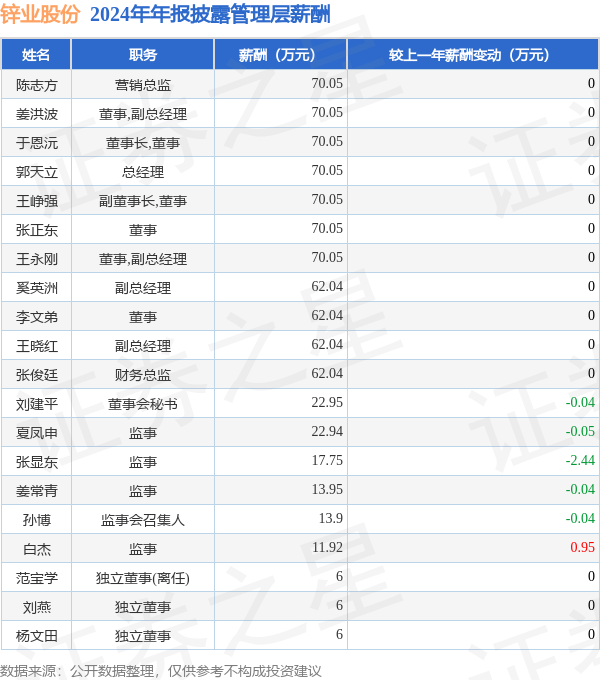Click 刘建平's -0.04 salary change value
Image resolution: width=600 pixels, height=680 pixels.
(580, 402)
